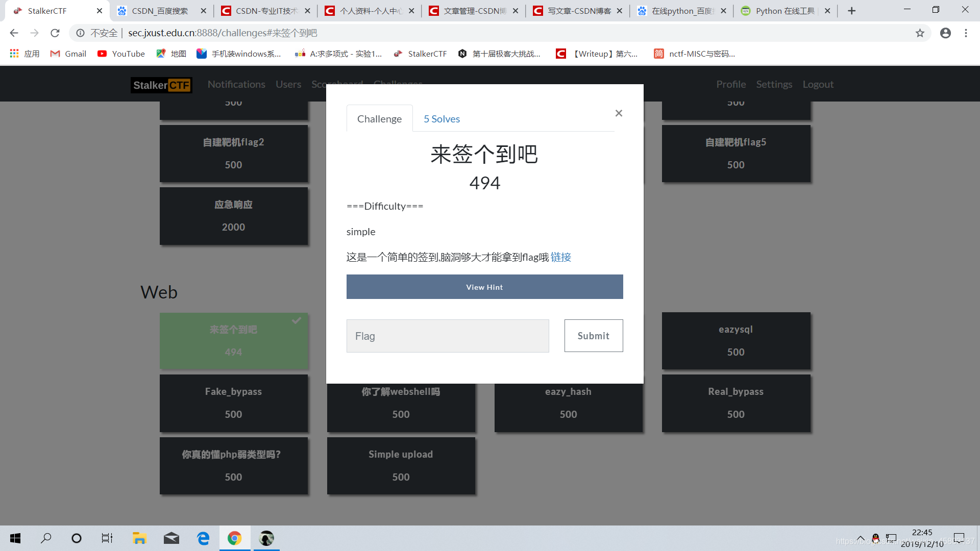Viewport: 980px width, 551px height.
Task: Click the View Hint button
Action: tap(484, 287)
